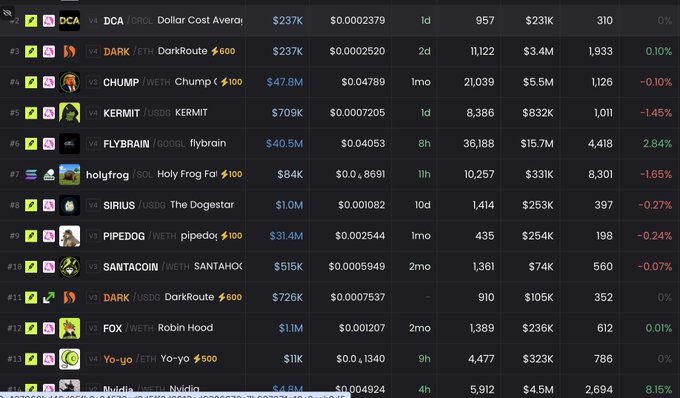The width and height of the screenshot is (680, 398).
Task: Click the $31.4M value in PIPEDOG row
Action: pos(286,236)
